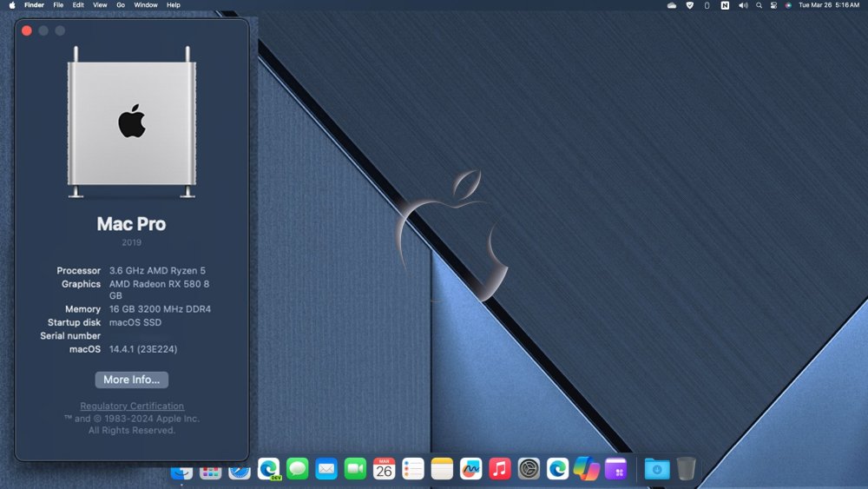868x489 pixels.
Task: Click the 16 GB 3200 MHz DDR4 text
Action: (160, 309)
